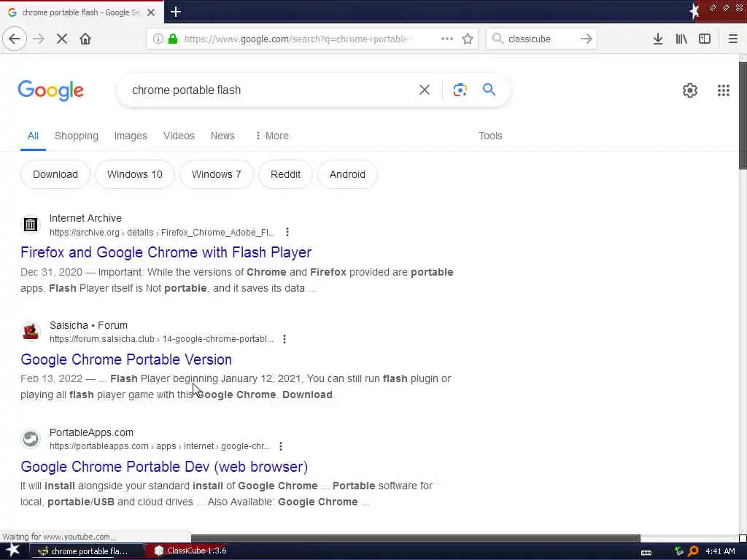Open page actions three-dot menu
747x560 pixels.
[447, 39]
